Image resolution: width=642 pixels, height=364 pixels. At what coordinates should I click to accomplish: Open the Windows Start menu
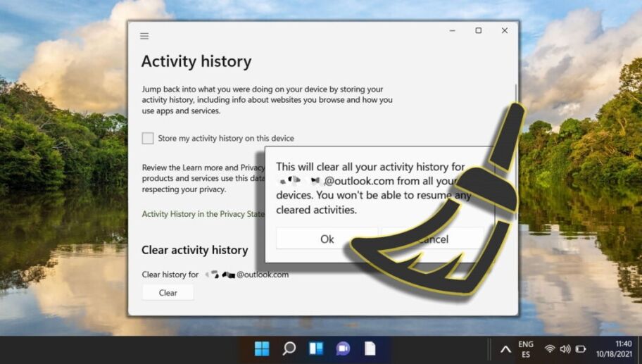262,349
